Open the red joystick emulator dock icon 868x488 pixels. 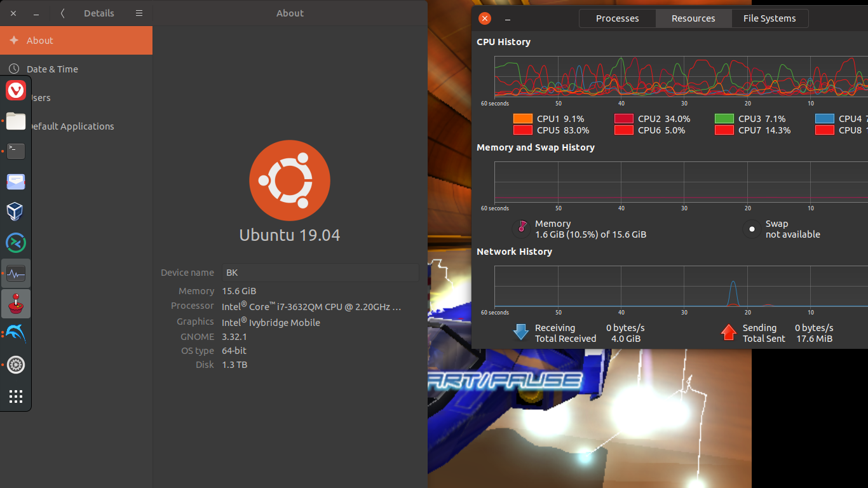16,304
